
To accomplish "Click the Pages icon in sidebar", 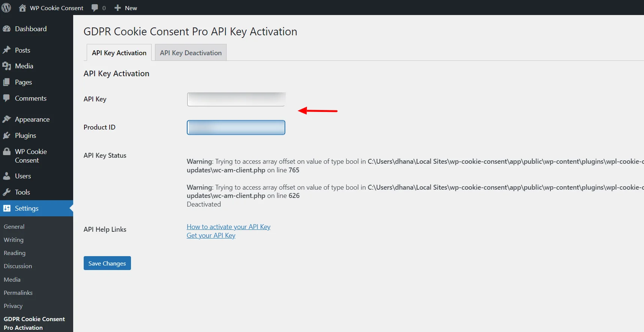I will click(x=7, y=82).
